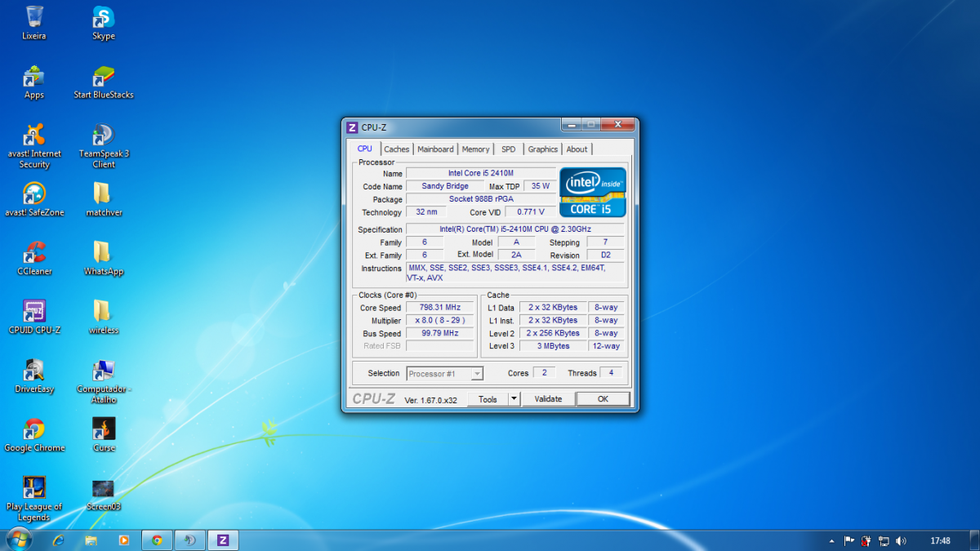Expand the Tools dropdown arrow
The image size is (980, 551).
pos(514,399)
